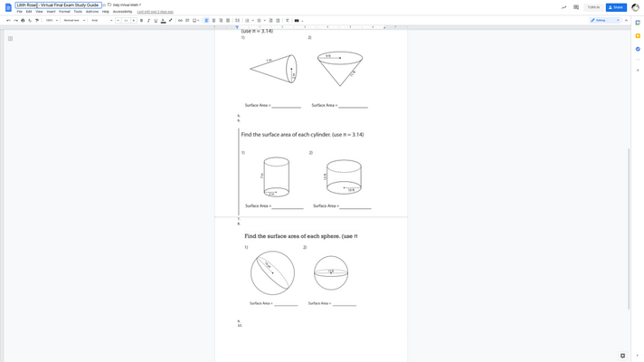The height and width of the screenshot is (362, 644).
Task: Undo the last action
Action: (x=9, y=21)
